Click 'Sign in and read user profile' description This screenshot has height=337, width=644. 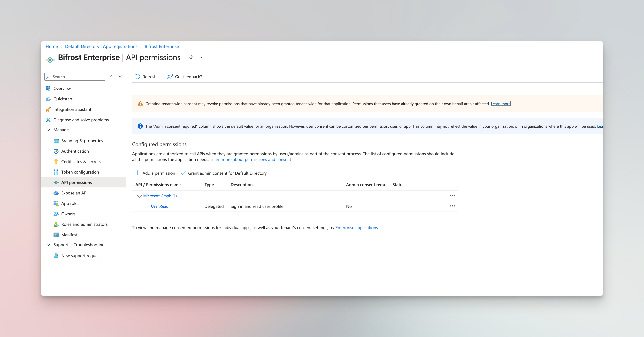(x=257, y=206)
